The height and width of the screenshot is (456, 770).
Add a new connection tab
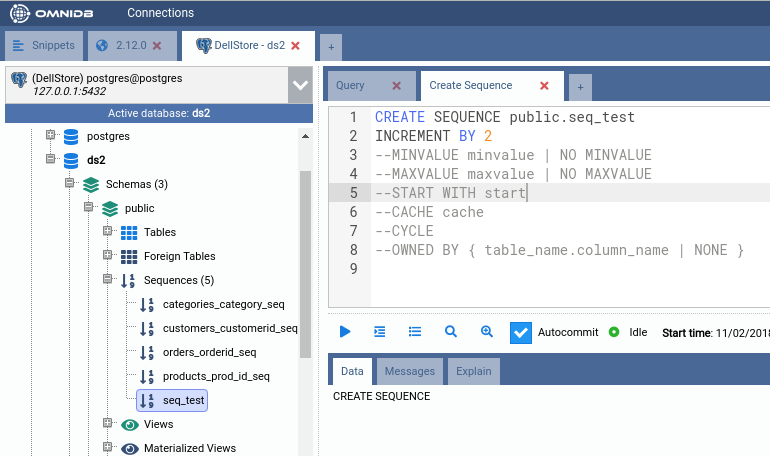(330, 47)
